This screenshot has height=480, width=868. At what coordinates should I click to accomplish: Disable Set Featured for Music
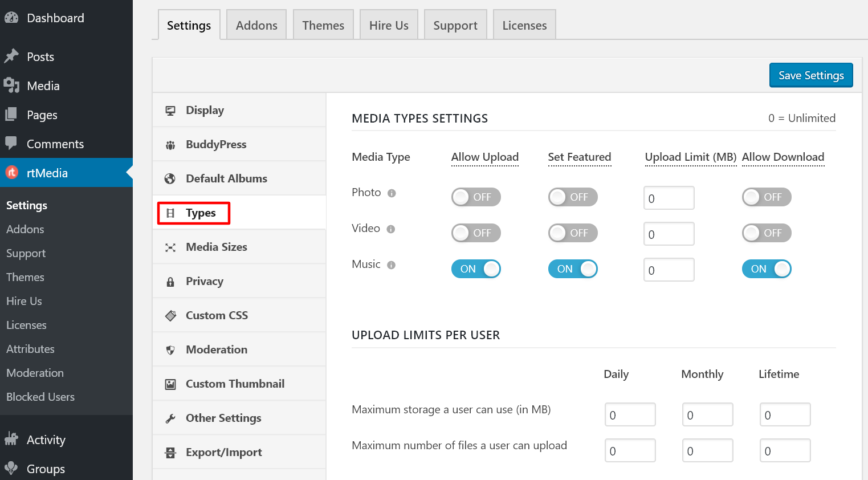[573, 269]
